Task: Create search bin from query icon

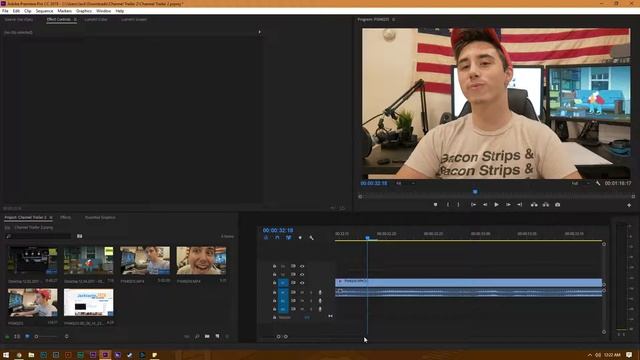Action: coord(80,236)
